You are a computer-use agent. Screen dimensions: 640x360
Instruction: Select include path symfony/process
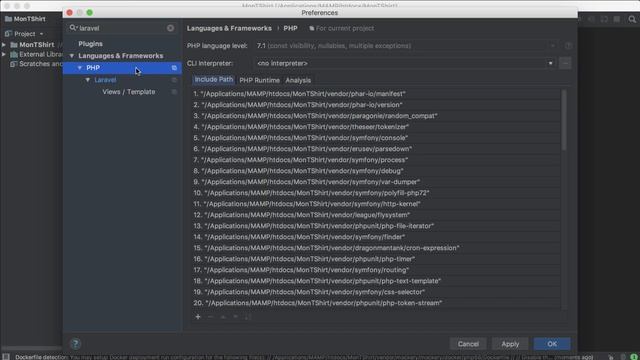tap(376, 160)
